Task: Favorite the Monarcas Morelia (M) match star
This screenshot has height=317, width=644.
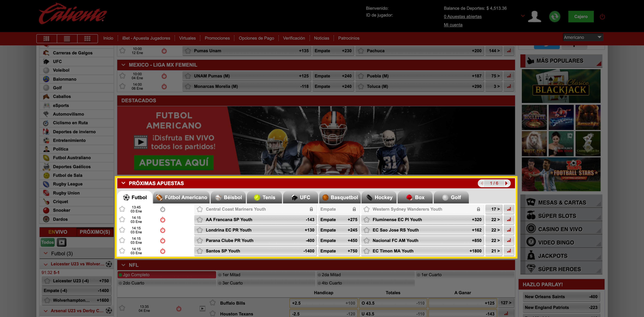Action: [122, 86]
